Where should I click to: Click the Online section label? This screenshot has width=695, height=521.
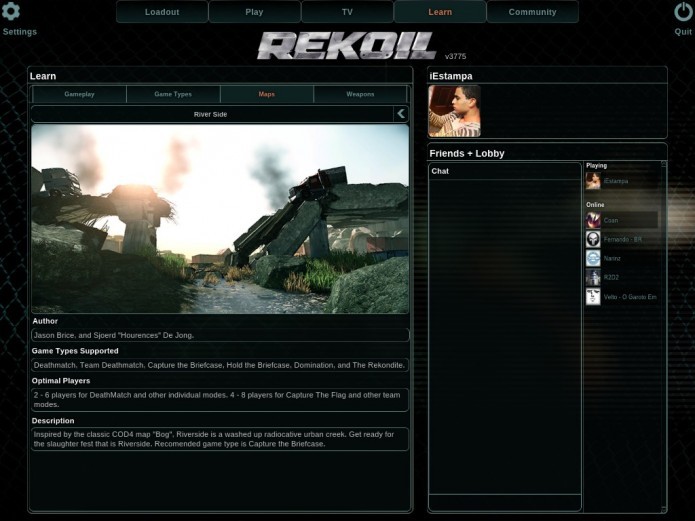click(595, 205)
